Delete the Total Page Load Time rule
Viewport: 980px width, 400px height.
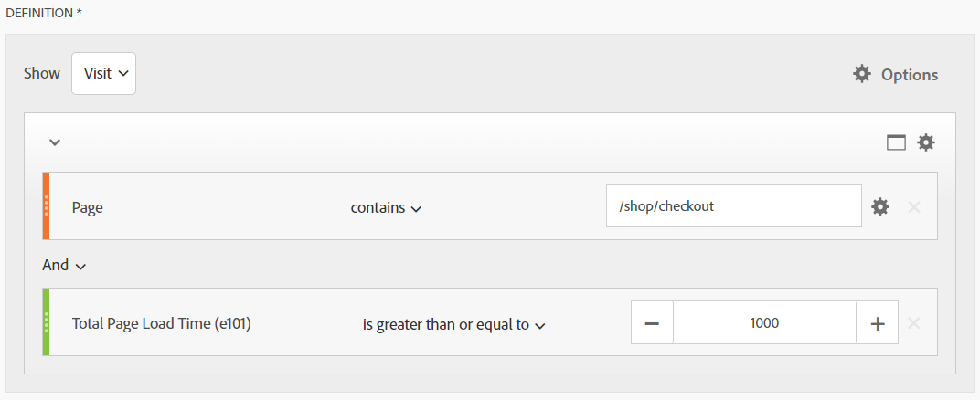pos(914,323)
